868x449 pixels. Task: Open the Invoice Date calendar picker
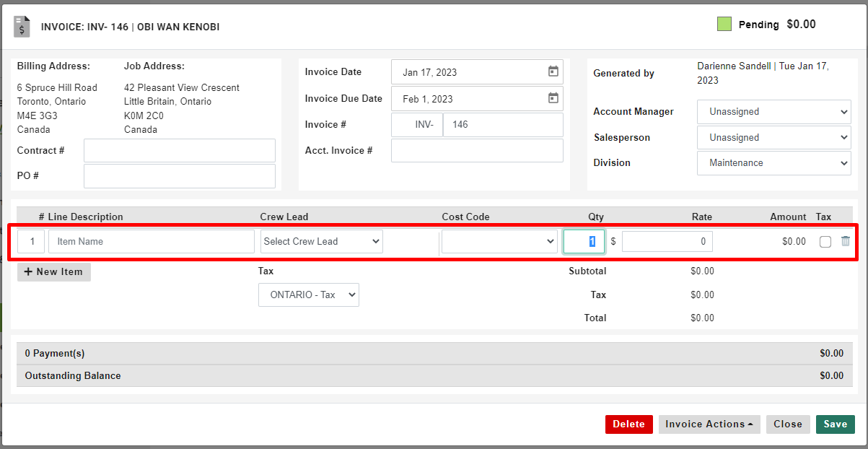553,71
